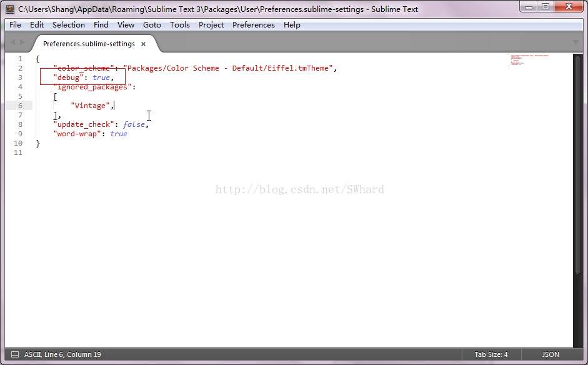Image resolution: width=588 pixels, height=365 pixels.
Task: Click the "color_scheme" key text
Action: pyautogui.click(x=83, y=68)
